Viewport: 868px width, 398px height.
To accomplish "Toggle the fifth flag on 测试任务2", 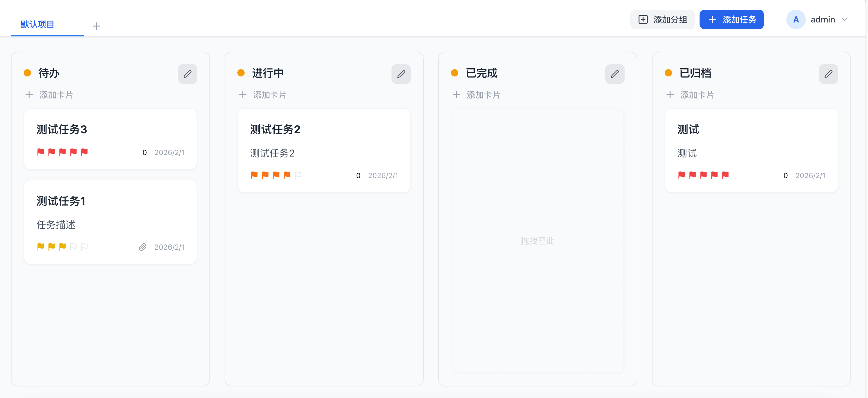I will point(298,175).
